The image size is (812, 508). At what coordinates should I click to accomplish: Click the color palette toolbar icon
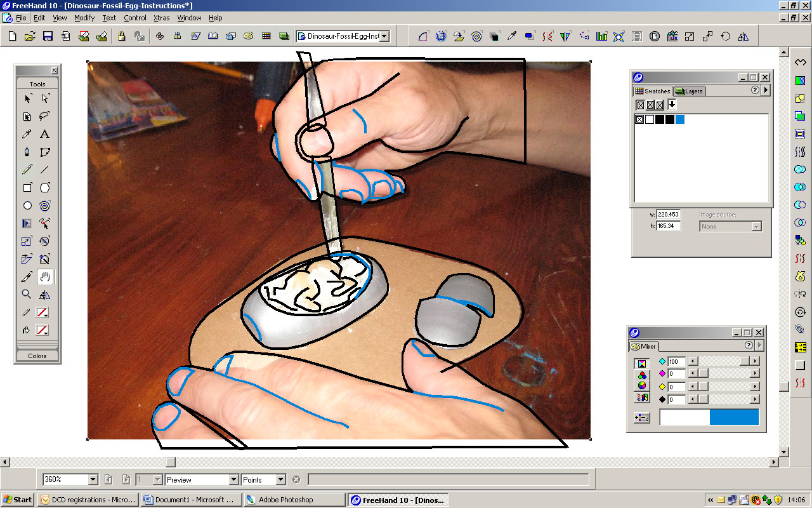click(x=249, y=36)
